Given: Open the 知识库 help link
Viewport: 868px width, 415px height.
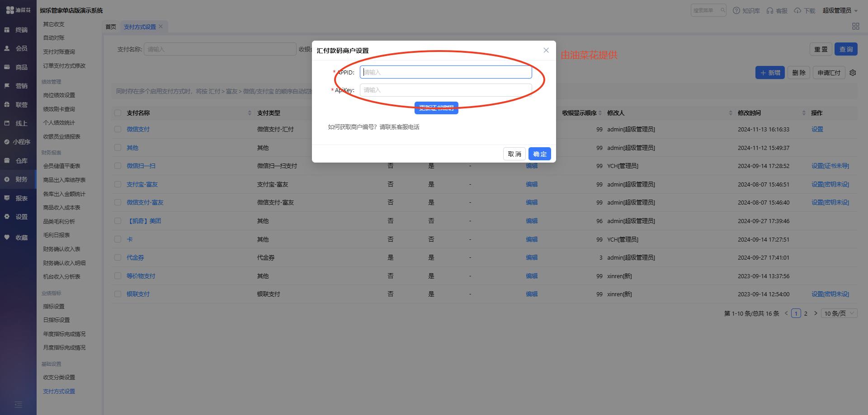Looking at the screenshot, I should [746, 10].
